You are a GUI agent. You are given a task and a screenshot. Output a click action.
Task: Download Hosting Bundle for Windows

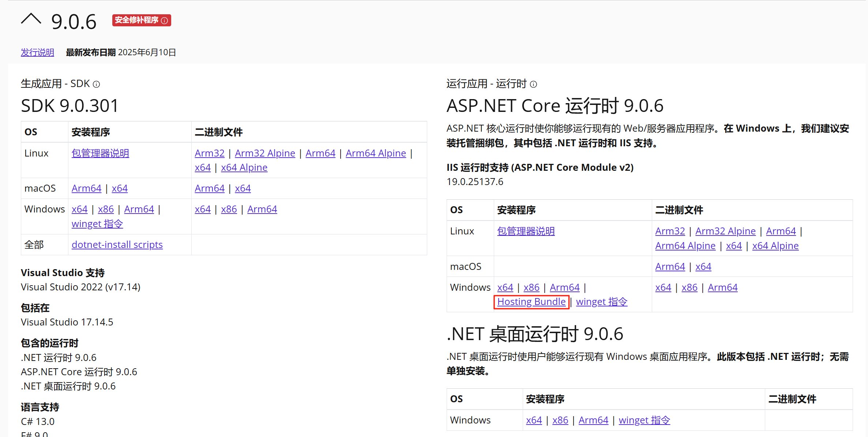click(531, 302)
